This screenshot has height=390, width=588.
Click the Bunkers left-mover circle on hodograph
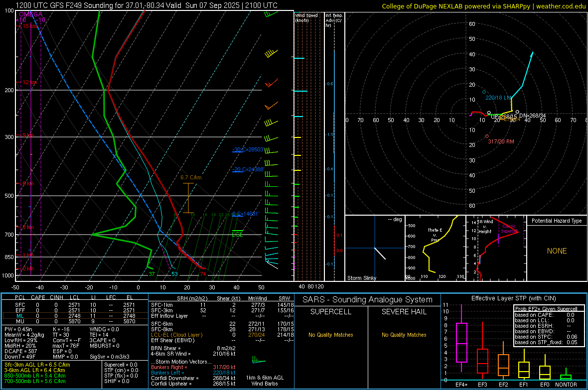pyautogui.click(x=484, y=92)
